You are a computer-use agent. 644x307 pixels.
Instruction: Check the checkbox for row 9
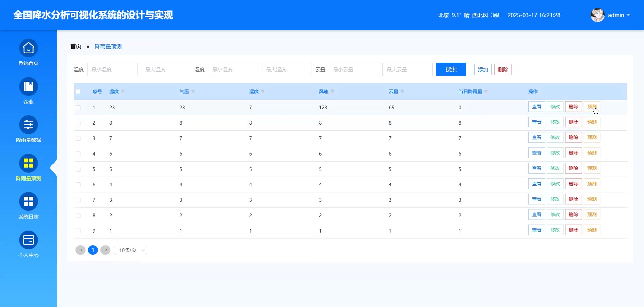pyautogui.click(x=78, y=231)
